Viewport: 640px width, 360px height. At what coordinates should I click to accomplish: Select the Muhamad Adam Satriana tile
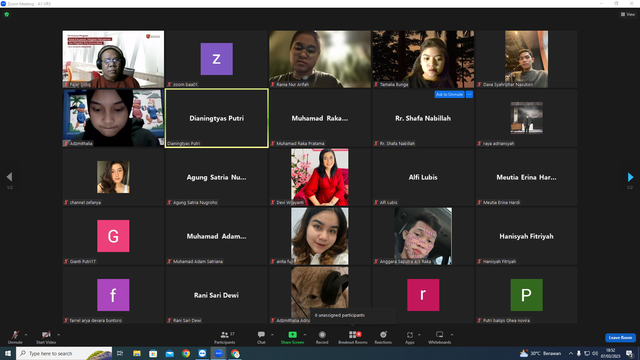pyautogui.click(x=216, y=236)
